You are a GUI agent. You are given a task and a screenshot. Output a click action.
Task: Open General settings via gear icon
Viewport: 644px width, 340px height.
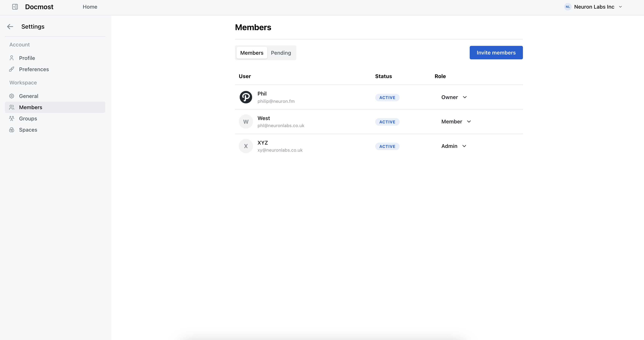(x=11, y=96)
